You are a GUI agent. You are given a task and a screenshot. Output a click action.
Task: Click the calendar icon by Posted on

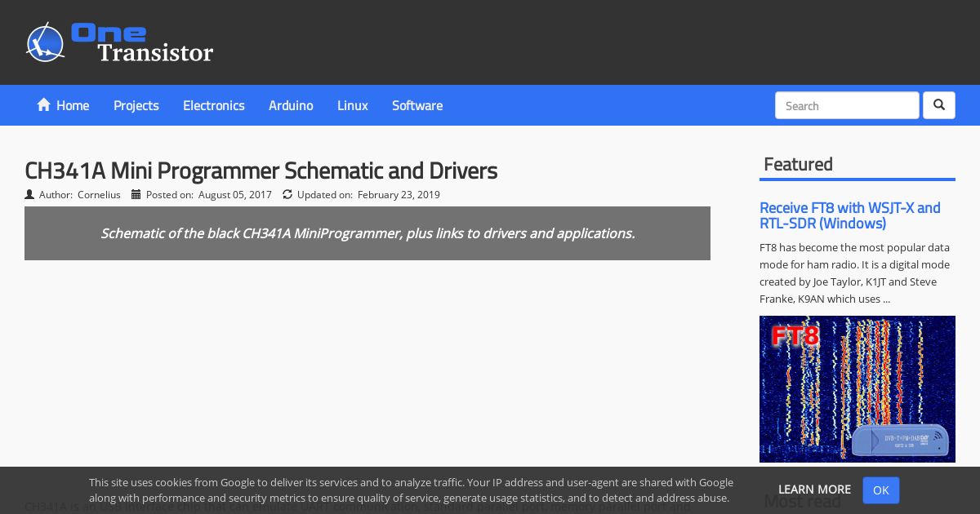pos(136,194)
